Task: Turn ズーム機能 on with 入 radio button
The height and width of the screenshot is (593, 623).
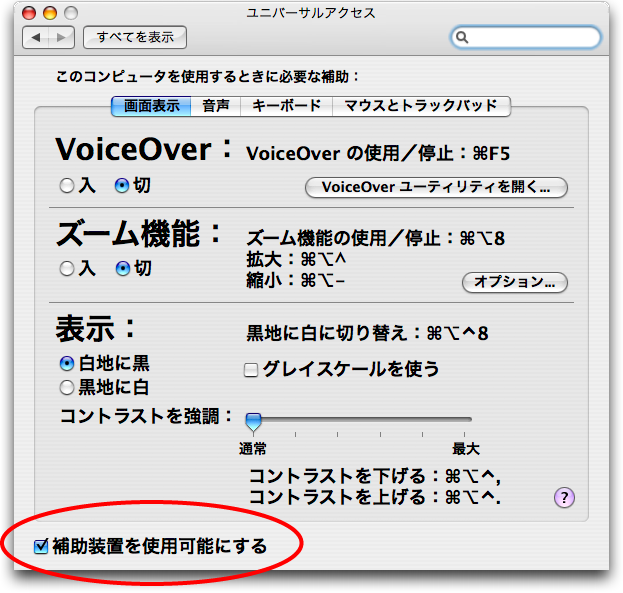Action: (x=67, y=268)
